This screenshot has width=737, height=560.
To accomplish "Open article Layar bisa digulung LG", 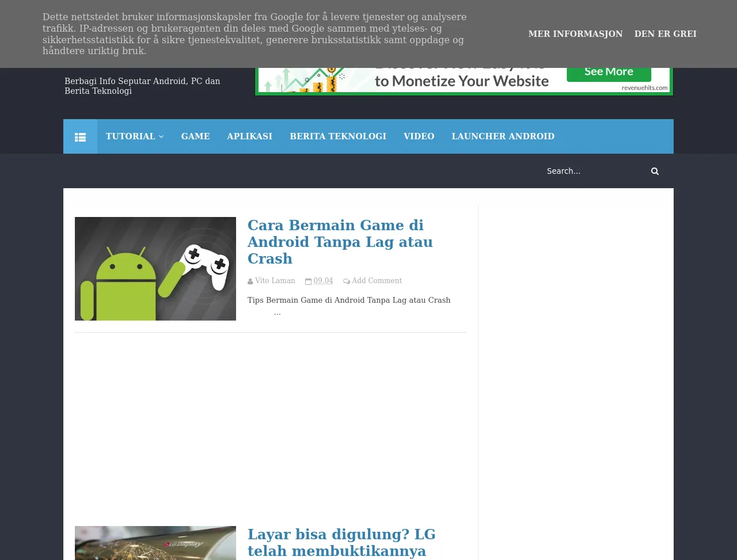I will pos(341,543).
